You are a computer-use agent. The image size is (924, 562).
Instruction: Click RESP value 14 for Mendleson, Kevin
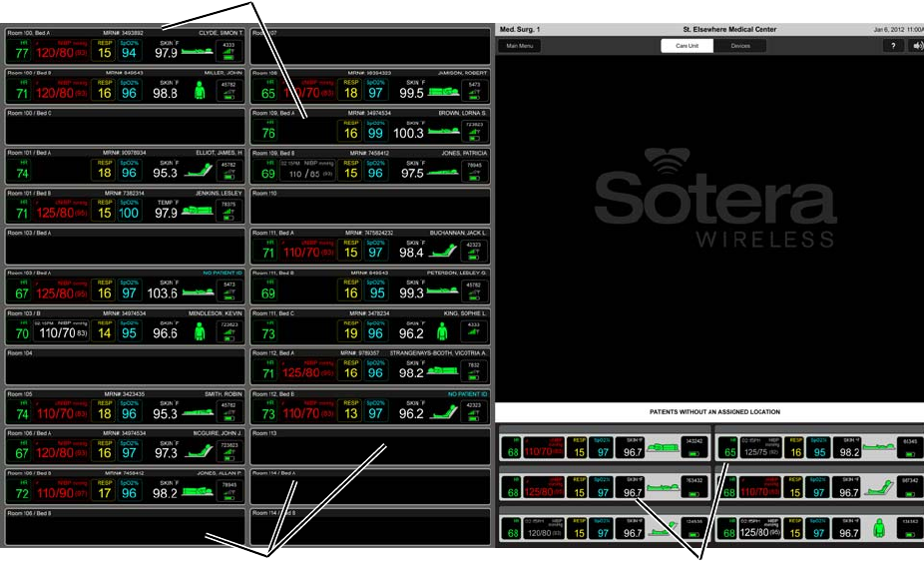point(105,333)
